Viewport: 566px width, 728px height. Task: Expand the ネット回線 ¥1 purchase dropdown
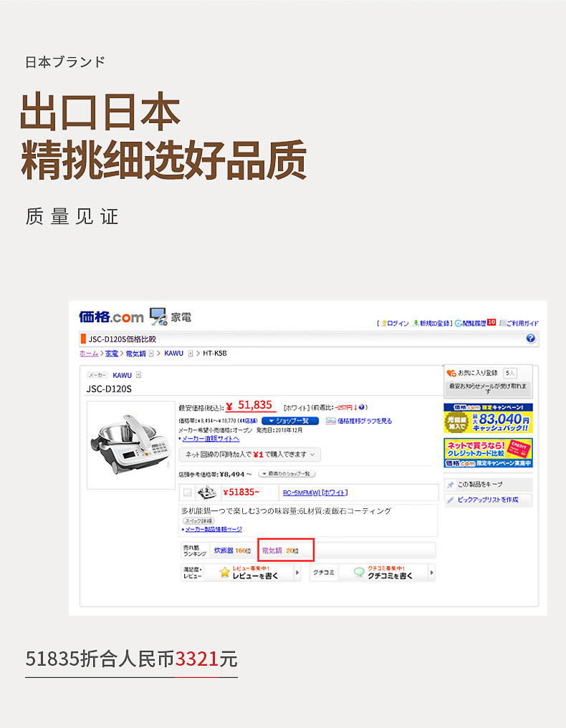coord(250,455)
